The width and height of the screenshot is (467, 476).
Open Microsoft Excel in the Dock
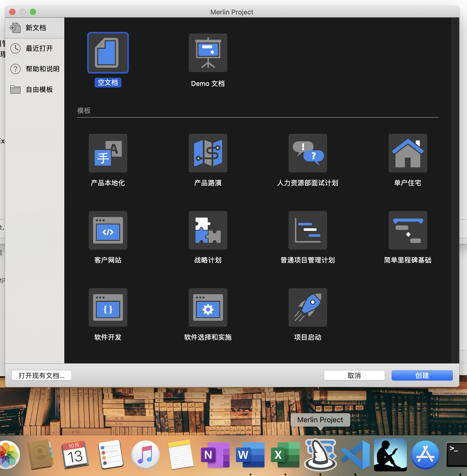click(285, 455)
